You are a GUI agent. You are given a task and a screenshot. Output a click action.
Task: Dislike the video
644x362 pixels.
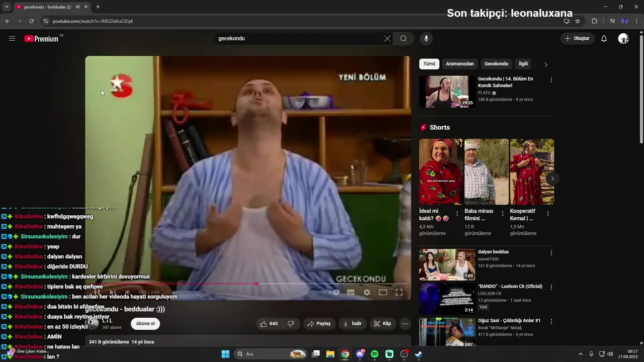click(291, 324)
